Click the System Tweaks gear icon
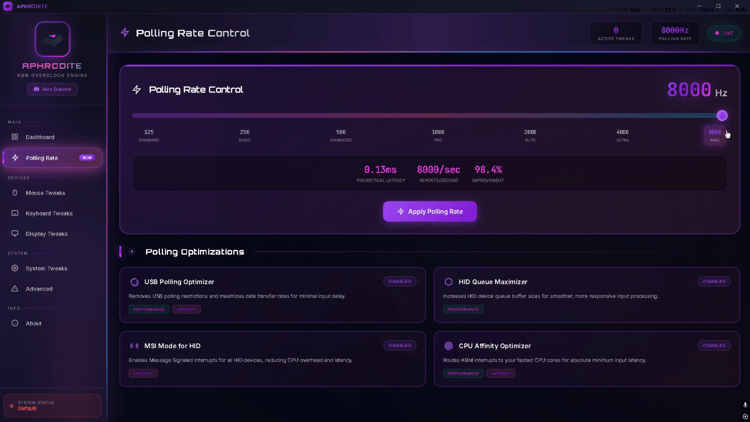Image resolution: width=750 pixels, height=422 pixels. [x=15, y=268]
